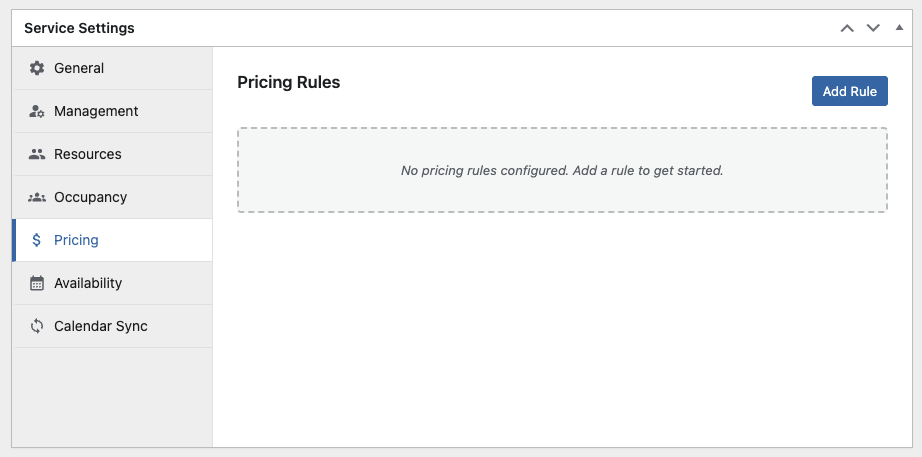Click the General gear icon
The width and height of the screenshot is (922, 457).
(x=37, y=68)
